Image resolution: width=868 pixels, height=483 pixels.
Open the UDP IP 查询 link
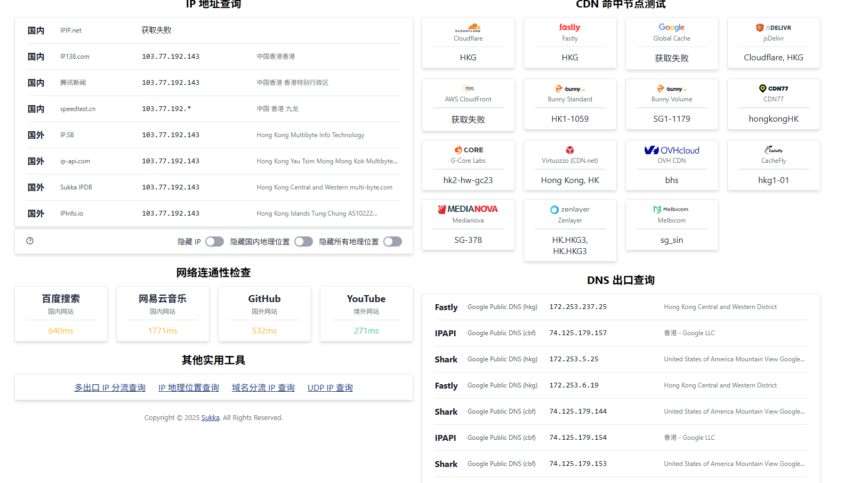[330, 387]
